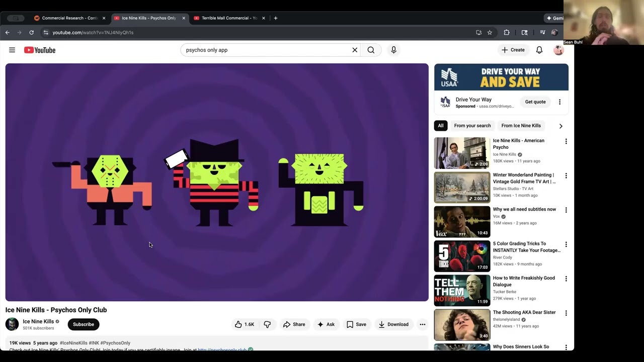Click 'Tucker Berke' channel name
Image resolution: width=644 pixels, height=362 pixels.
(505, 292)
